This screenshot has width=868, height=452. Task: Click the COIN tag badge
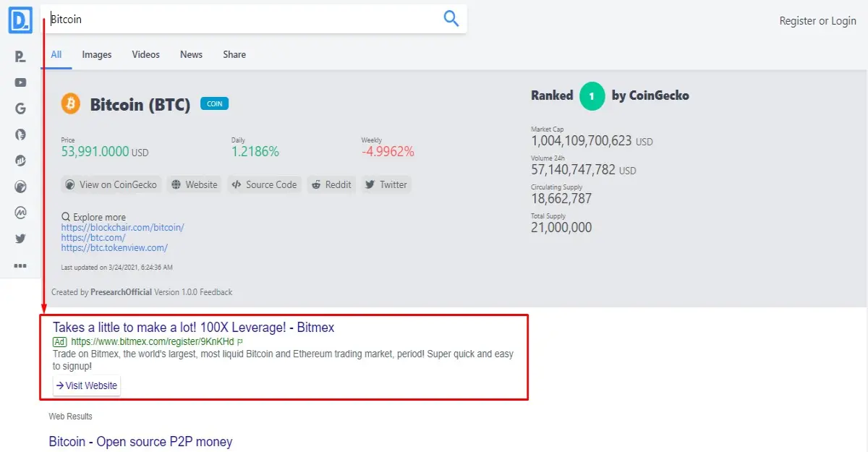(x=214, y=103)
